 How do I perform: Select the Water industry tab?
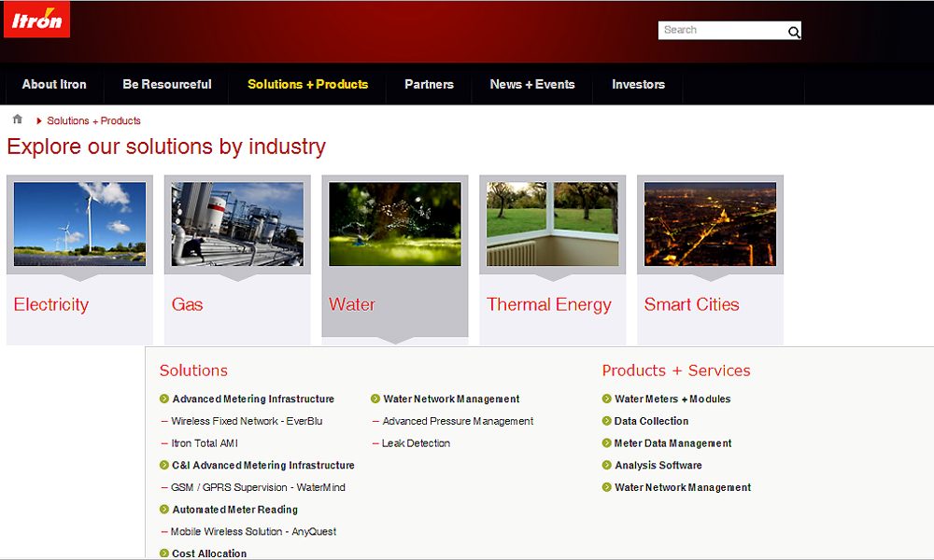coord(351,304)
